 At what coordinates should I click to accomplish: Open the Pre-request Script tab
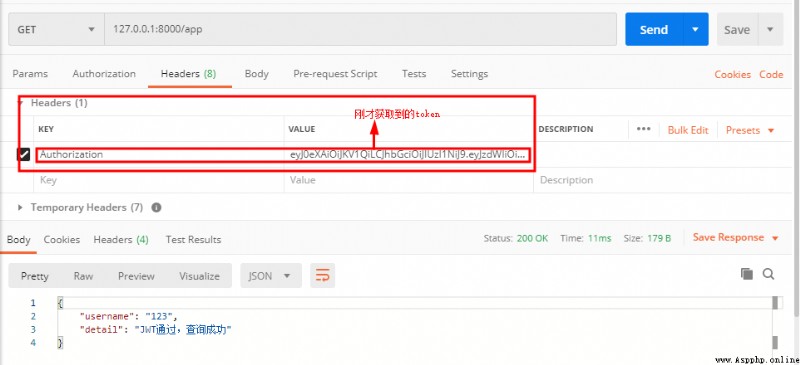tap(335, 74)
